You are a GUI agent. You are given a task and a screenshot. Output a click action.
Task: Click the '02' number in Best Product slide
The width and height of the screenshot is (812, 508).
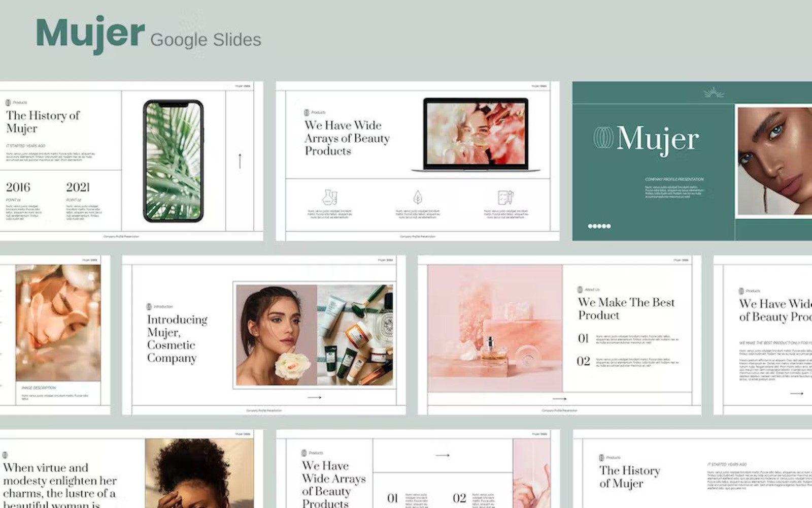[x=584, y=361]
